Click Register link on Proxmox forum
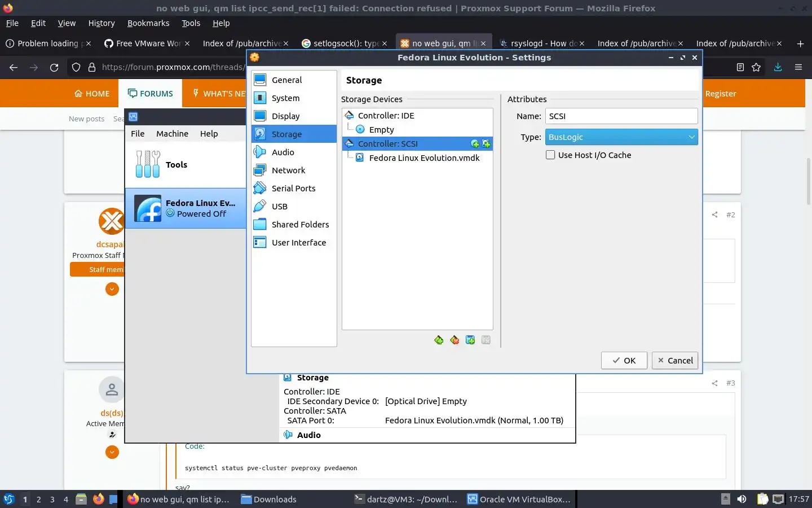This screenshot has width=812, height=508. tap(721, 94)
